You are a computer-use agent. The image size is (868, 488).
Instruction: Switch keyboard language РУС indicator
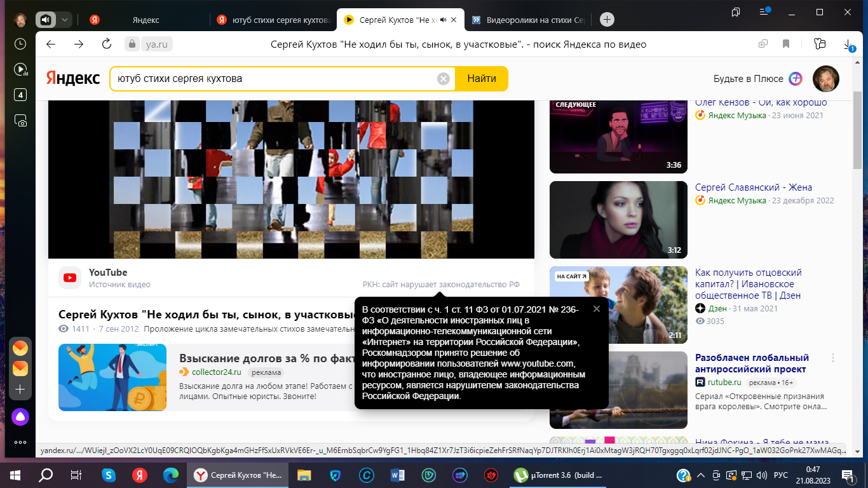click(x=780, y=475)
